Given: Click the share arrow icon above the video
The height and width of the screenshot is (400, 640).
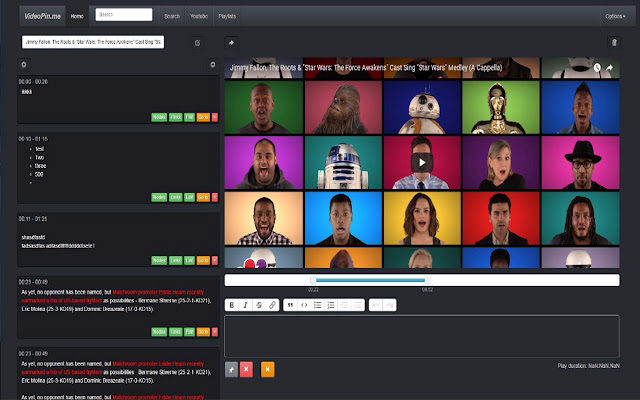Looking at the screenshot, I should [x=231, y=42].
